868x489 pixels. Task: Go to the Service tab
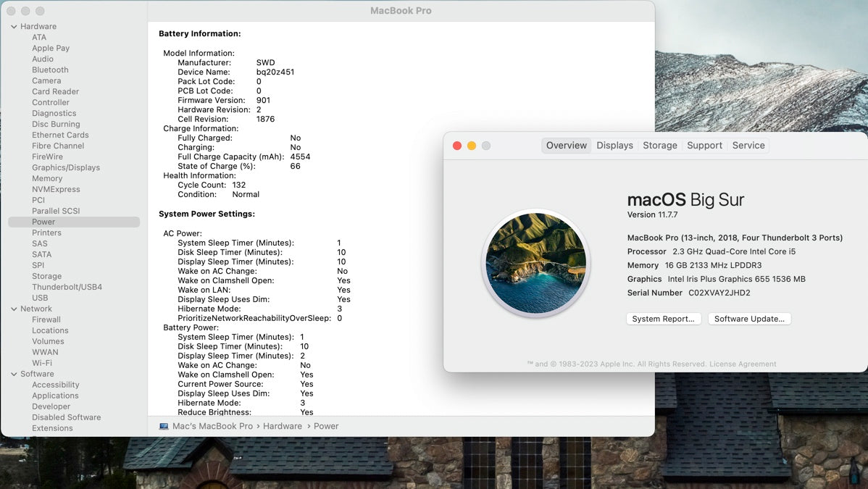click(x=748, y=146)
